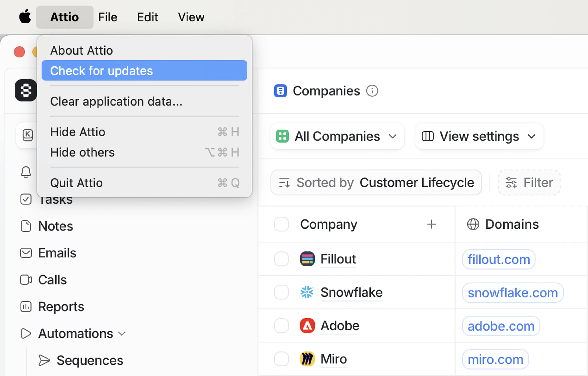Click plus icon beside Company column
Viewport: 588px width, 376px height.
(x=431, y=224)
